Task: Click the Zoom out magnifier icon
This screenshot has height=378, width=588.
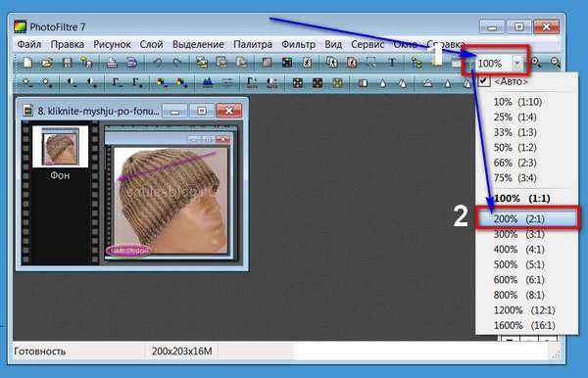Action: click(556, 63)
